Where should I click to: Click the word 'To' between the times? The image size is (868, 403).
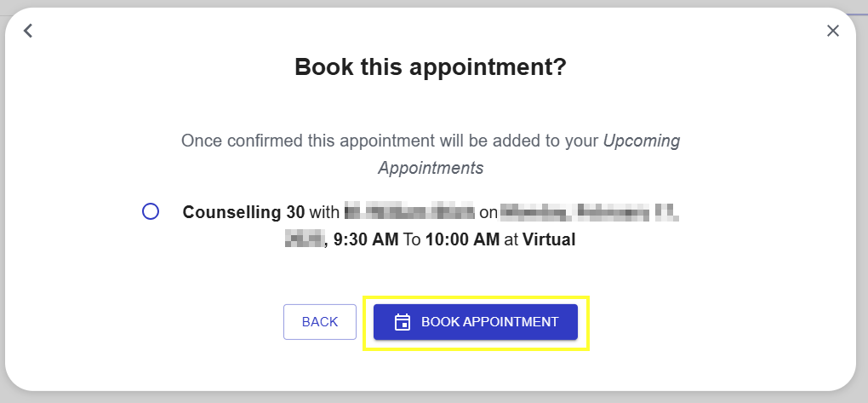tap(412, 239)
